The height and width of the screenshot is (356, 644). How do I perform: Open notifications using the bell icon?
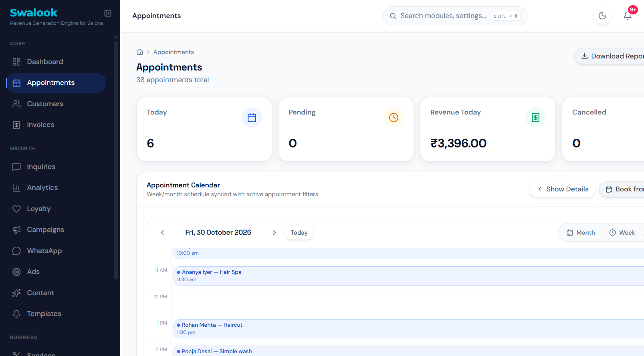628,16
